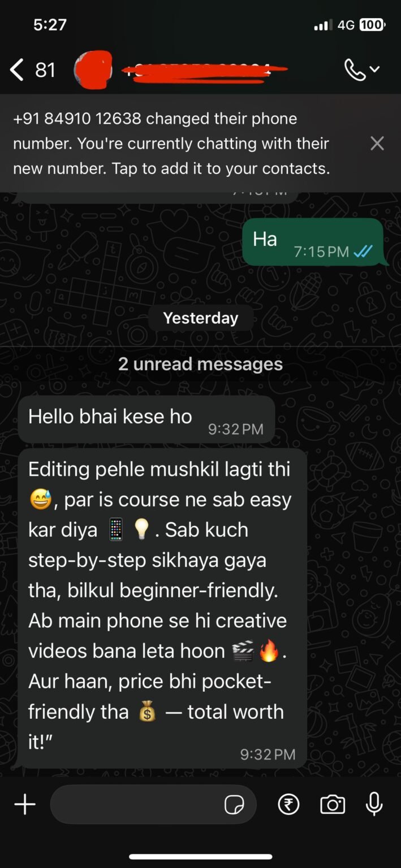
Task: Dismiss the changed phone number banner
Action: [x=377, y=144]
